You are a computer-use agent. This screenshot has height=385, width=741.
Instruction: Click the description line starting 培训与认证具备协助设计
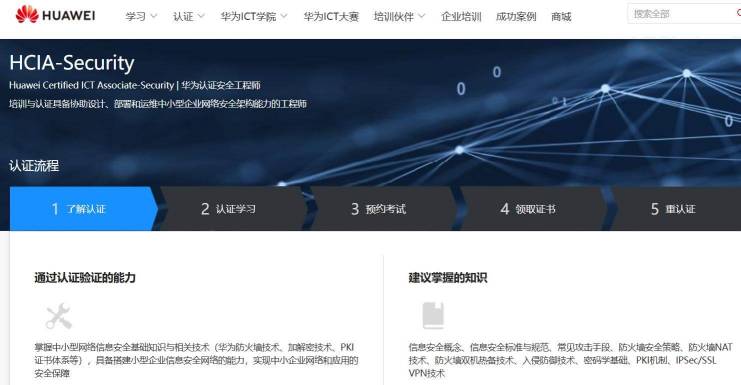point(158,103)
